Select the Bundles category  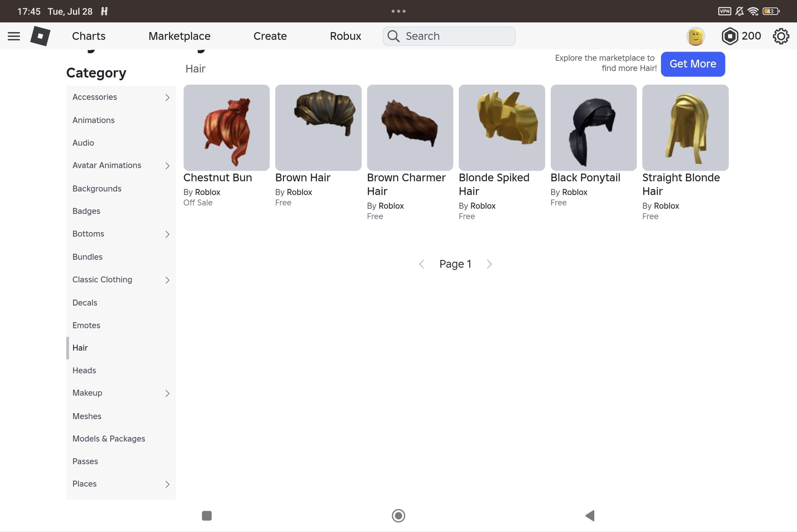pyautogui.click(x=121, y=257)
